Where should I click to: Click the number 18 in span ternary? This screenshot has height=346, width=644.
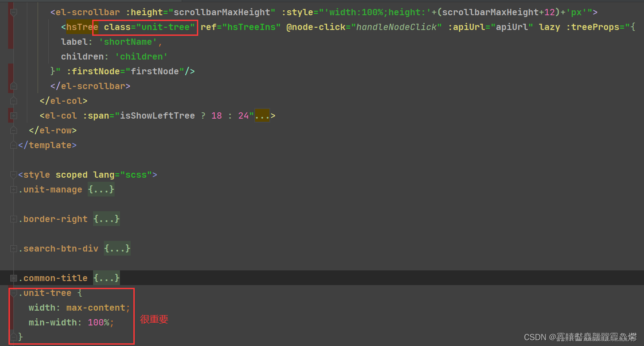pyautogui.click(x=217, y=115)
